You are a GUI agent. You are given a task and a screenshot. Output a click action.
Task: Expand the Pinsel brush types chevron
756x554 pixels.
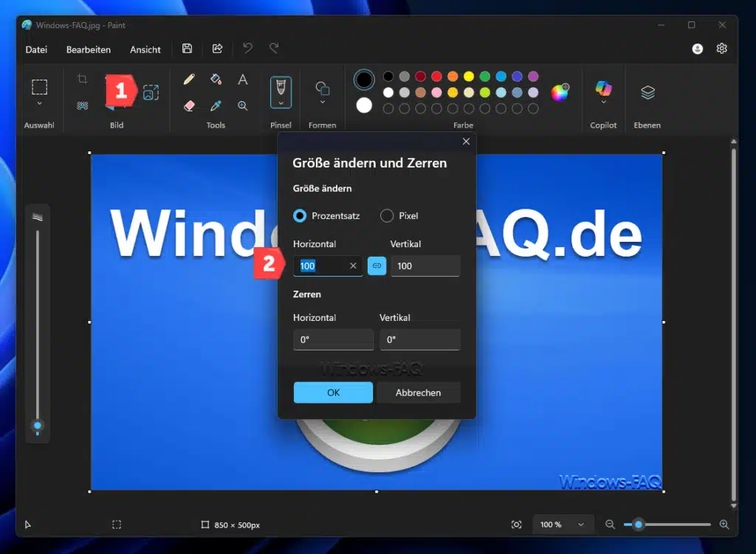coord(281,103)
